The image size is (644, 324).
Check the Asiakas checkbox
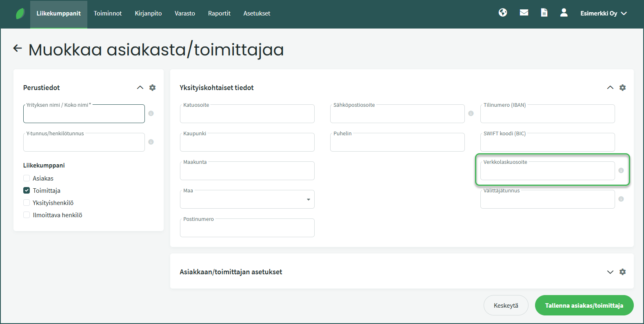[x=27, y=178]
